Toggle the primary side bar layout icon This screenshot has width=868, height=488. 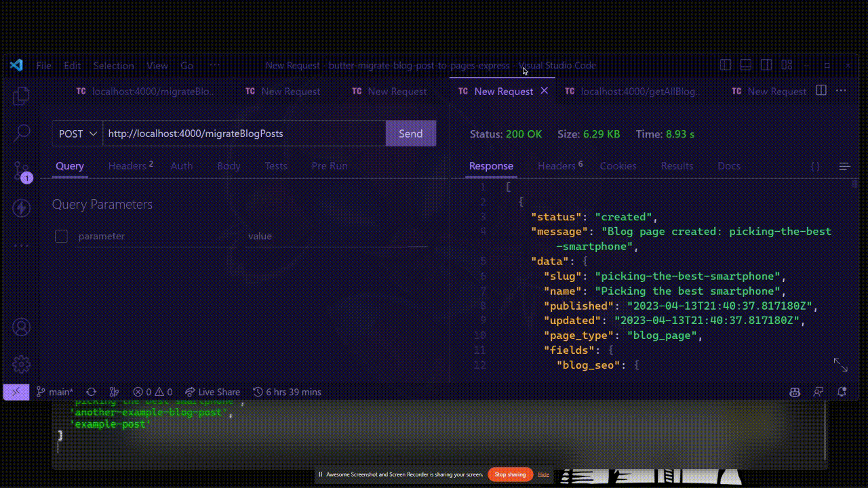pyautogui.click(x=726, y=66)
